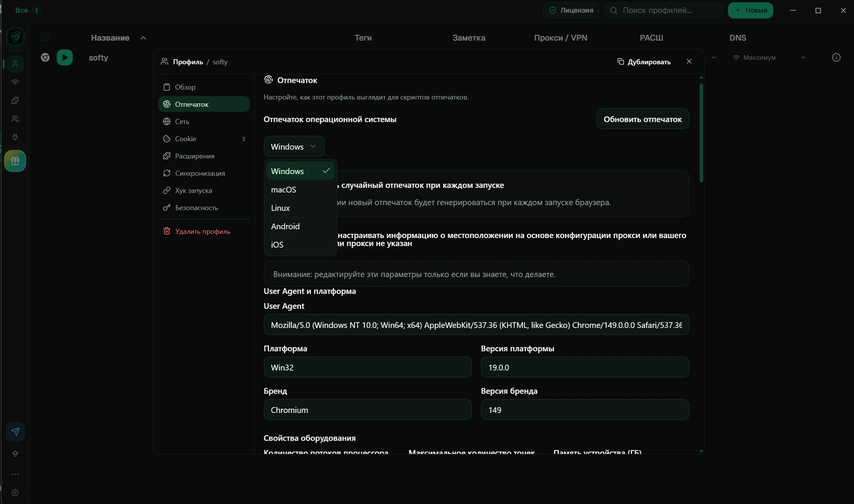The height and width of the screenshot is (504, 854).
Task: Open the Wi-Fi proxy section in the left rail
Action: [15, 82]
